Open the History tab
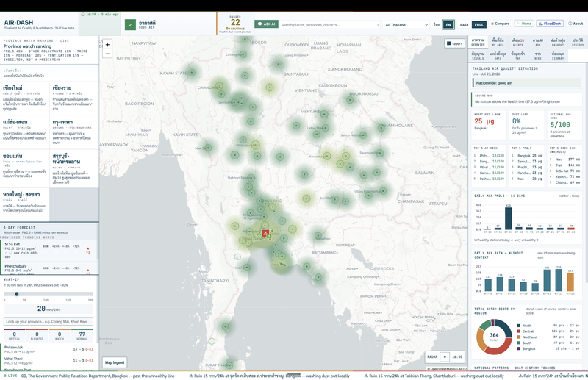The height and width of the screenshot is (380, 588). [578, 42]
